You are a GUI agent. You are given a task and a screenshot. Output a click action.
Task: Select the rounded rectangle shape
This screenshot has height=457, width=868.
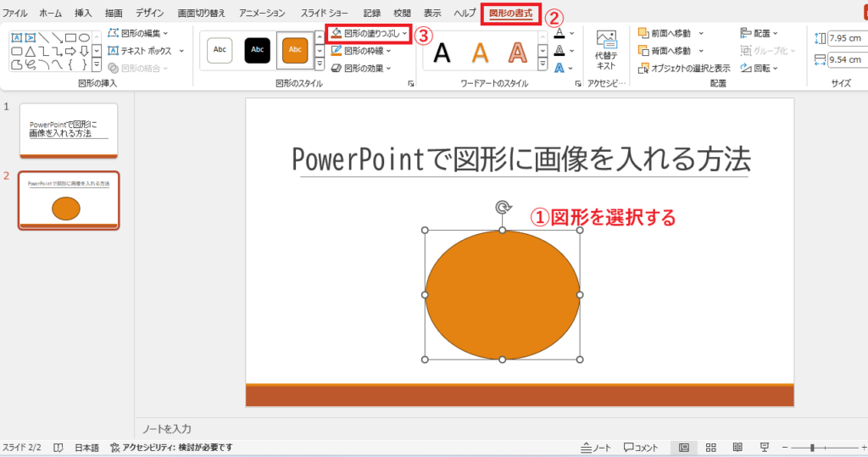point(17,52)
